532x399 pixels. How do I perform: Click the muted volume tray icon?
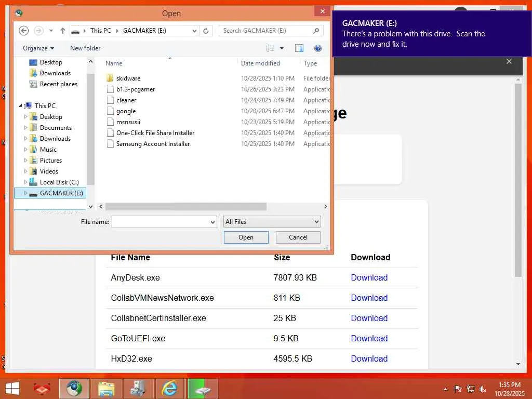point(483,389)
